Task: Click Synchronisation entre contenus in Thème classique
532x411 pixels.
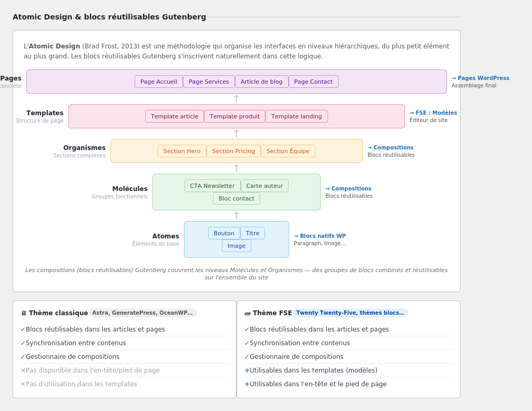Action: pos(76,343)
